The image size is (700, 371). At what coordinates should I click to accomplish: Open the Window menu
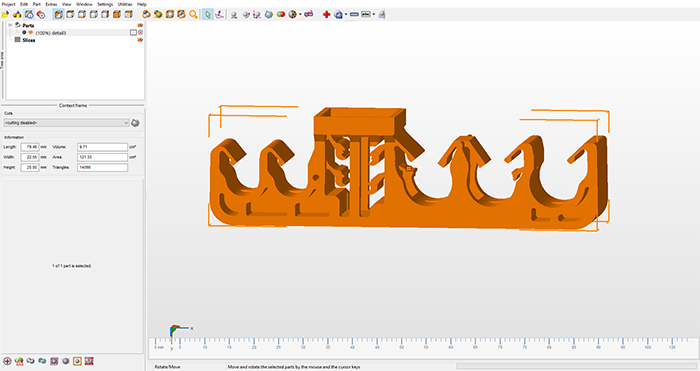pos(84,4)
